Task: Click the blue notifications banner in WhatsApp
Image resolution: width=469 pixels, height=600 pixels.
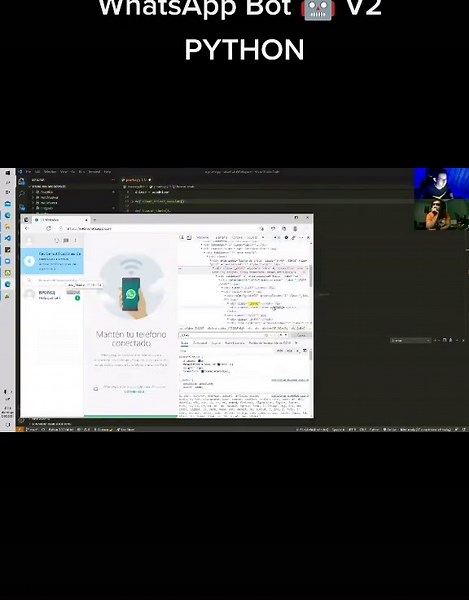Action: point(52,261)
